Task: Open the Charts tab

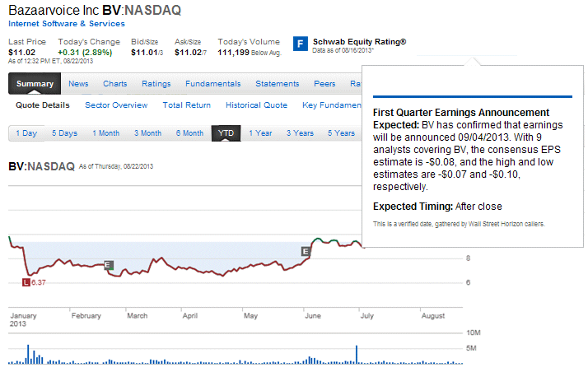Action: [x=114, y=84]
